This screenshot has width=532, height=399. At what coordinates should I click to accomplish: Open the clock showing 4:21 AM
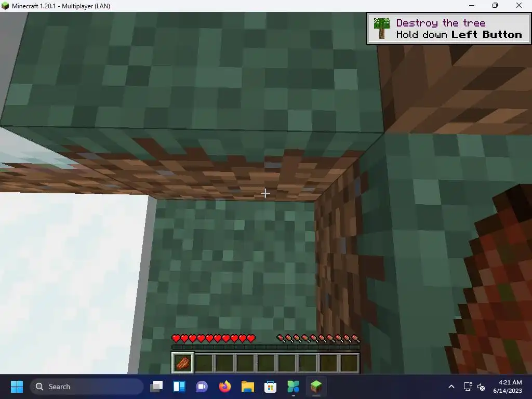[507, 387]
